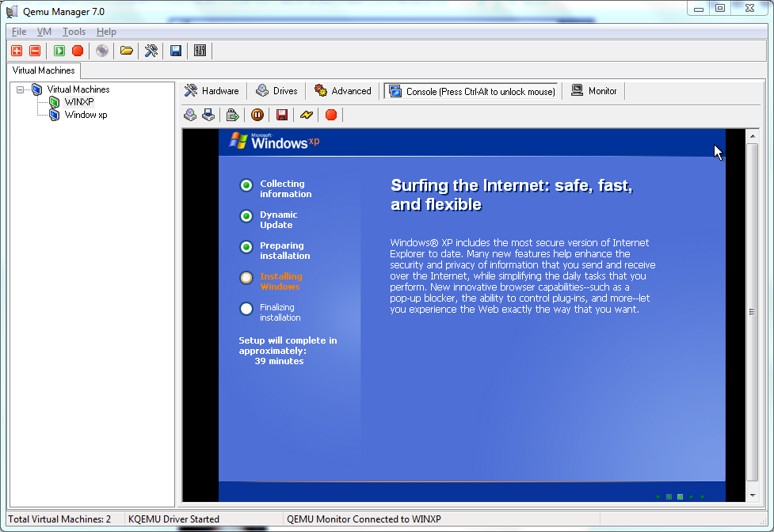Switch to the Drives tab
The width and height of the screenshot is (774, 532).
(276, 90)
